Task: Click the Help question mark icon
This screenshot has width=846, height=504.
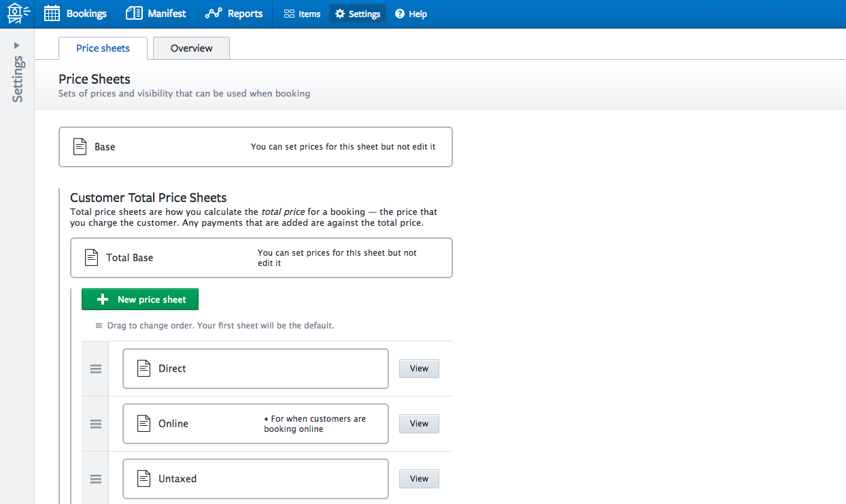Action: pyautogui.click(x=400, y=14)
